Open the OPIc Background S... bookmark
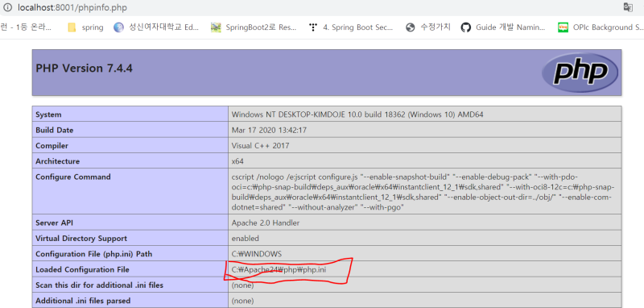Viewport: 644px width, 308px height. point(601,27)
